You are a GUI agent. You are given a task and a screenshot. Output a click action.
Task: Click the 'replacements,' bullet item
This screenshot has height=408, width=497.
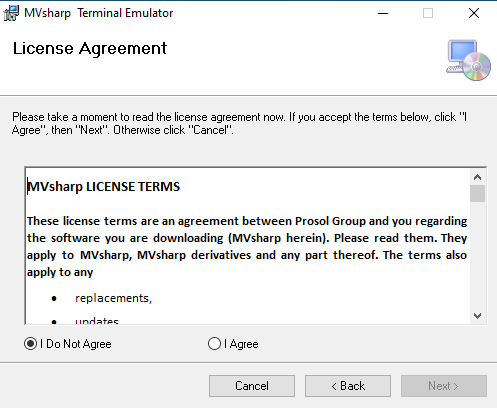tap(113, 298)
